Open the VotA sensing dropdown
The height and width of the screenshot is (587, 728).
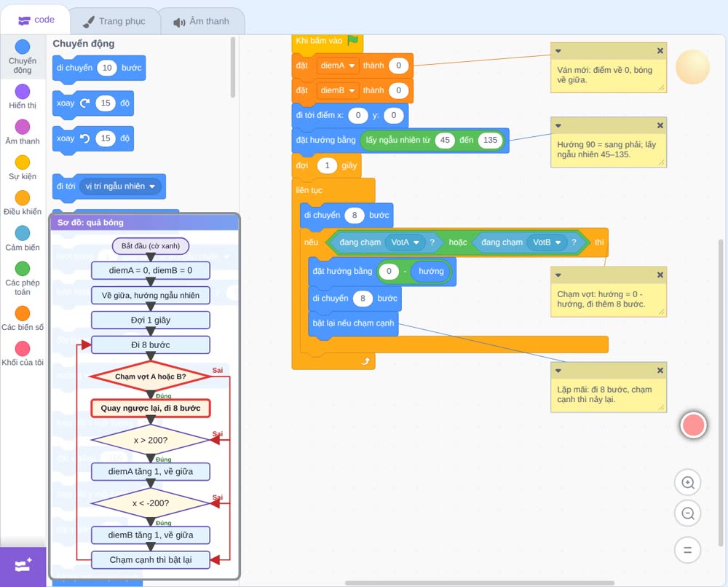(405, 243)
